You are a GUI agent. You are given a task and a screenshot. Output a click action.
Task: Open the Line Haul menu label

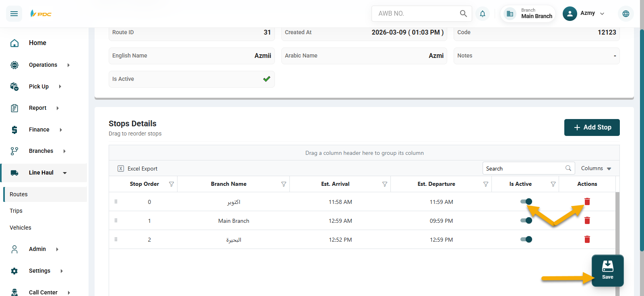point(41,173)
